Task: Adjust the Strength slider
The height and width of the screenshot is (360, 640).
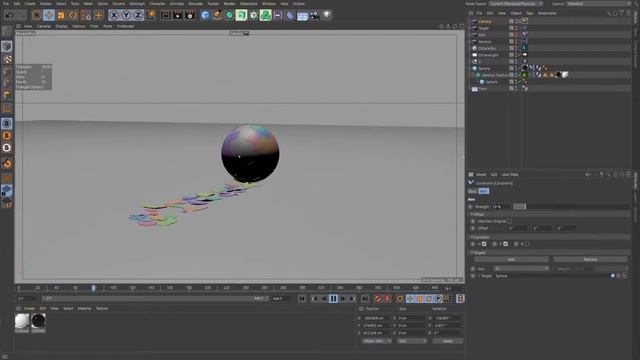Action: click(571, 207)
